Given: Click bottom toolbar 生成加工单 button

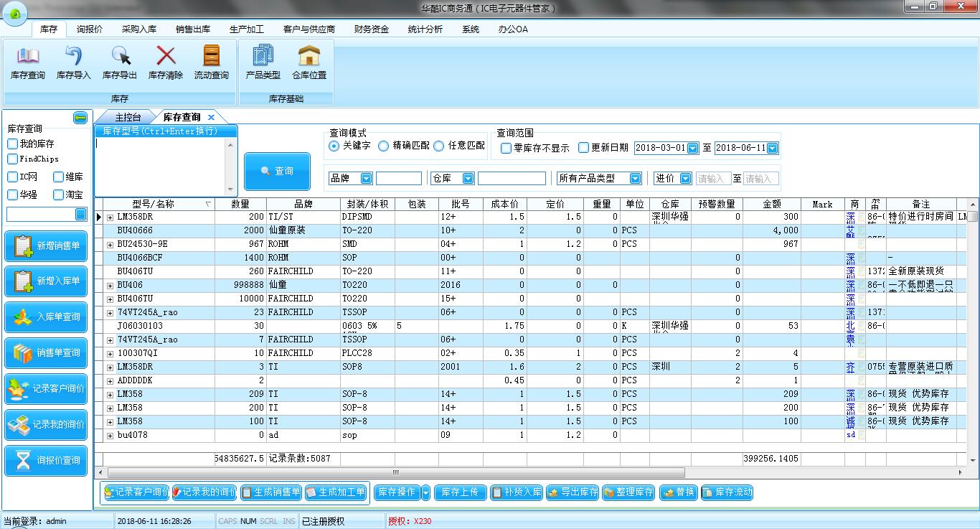Looking at the screenshot, I should [x=336, y=492].
